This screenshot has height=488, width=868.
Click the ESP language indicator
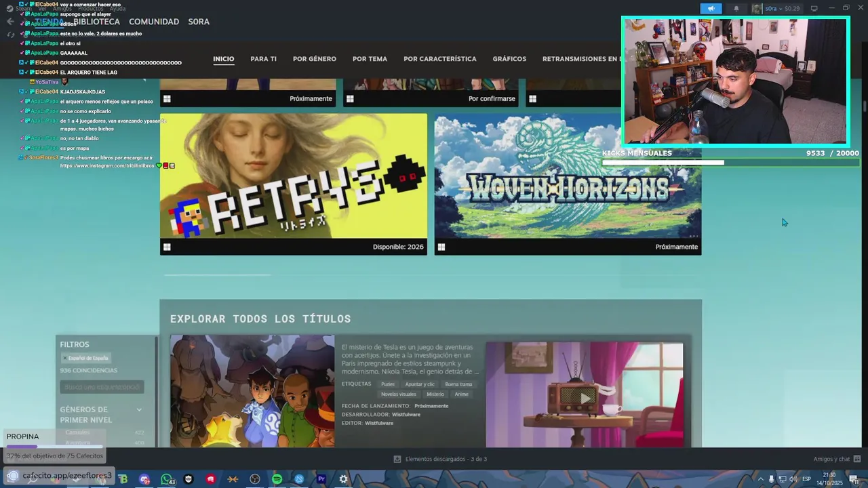click(806, 479)
